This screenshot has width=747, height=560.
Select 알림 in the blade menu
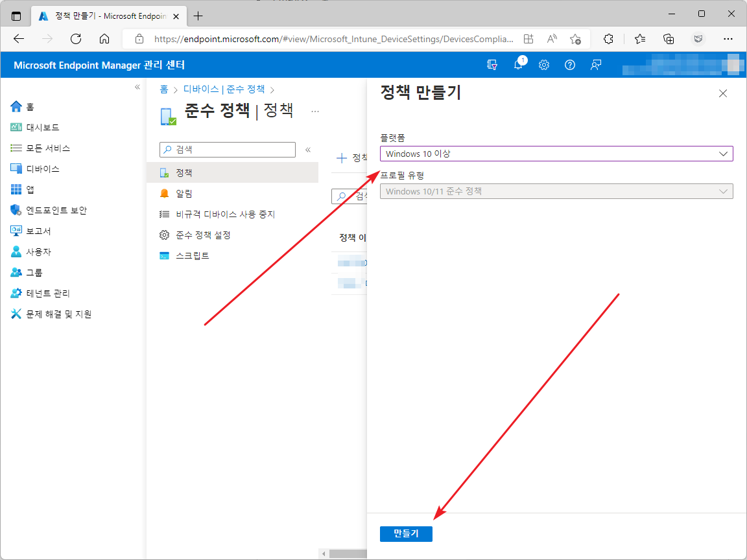(233, 193)
